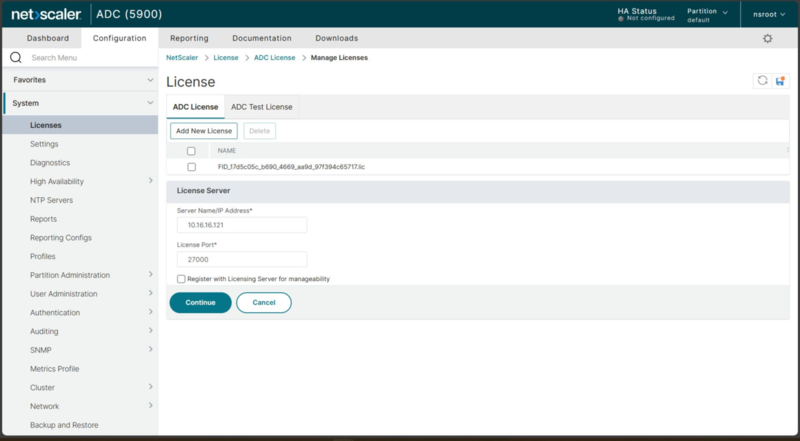Viewport: 800px width, 441px height.
Task: Expand Partition Administration submenu arrow
Action: [x=151, y=275]
